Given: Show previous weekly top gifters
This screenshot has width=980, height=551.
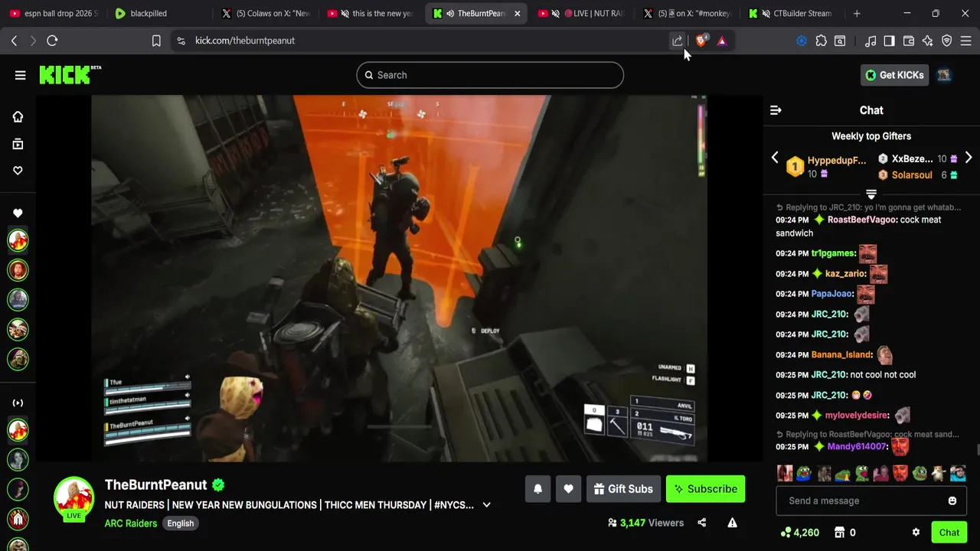Looking at the screenshot, I should 775,158.
